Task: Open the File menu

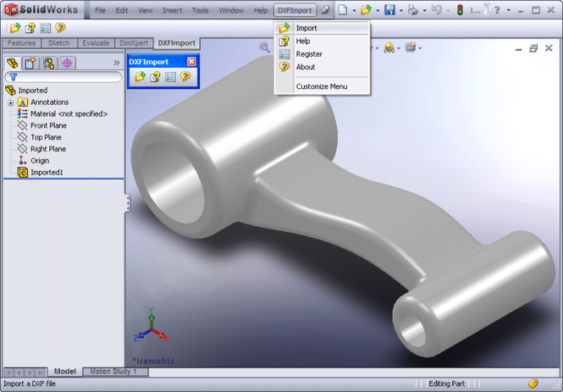Action: point(100,10)
